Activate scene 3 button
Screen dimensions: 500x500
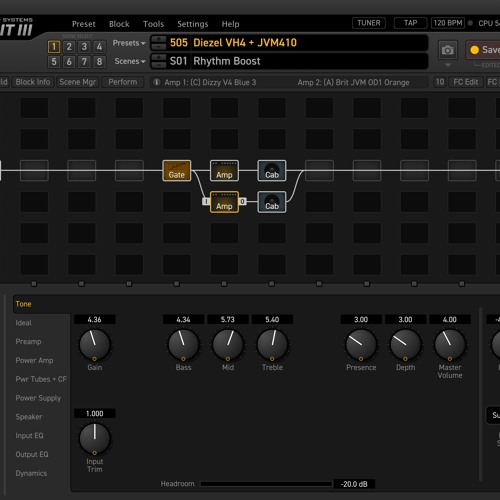click(x=84, y=47)
